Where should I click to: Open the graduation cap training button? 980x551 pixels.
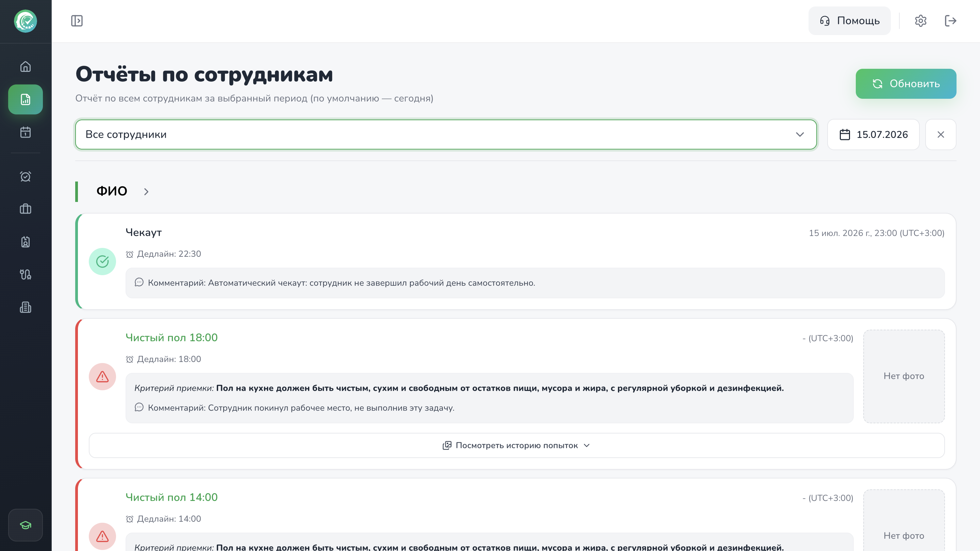[26, 525]
